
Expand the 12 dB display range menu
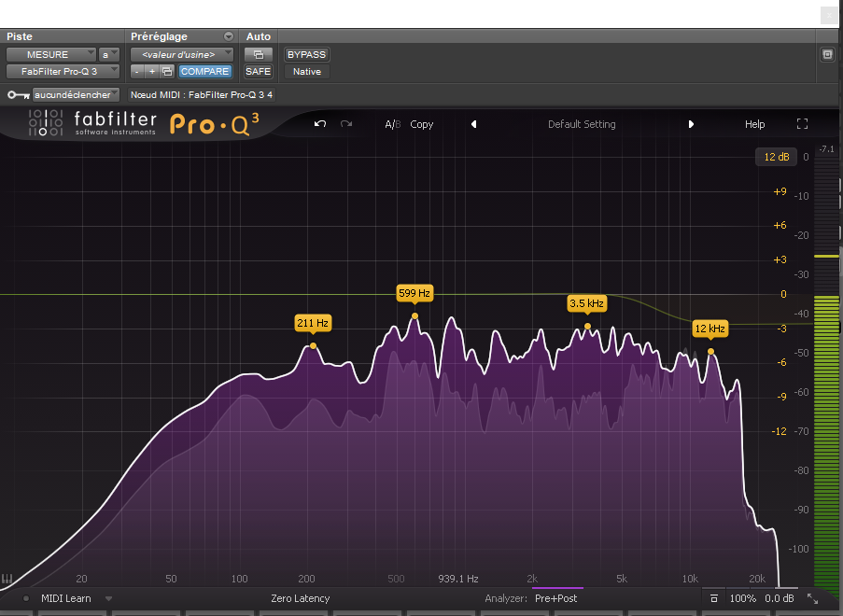[776, 157]
